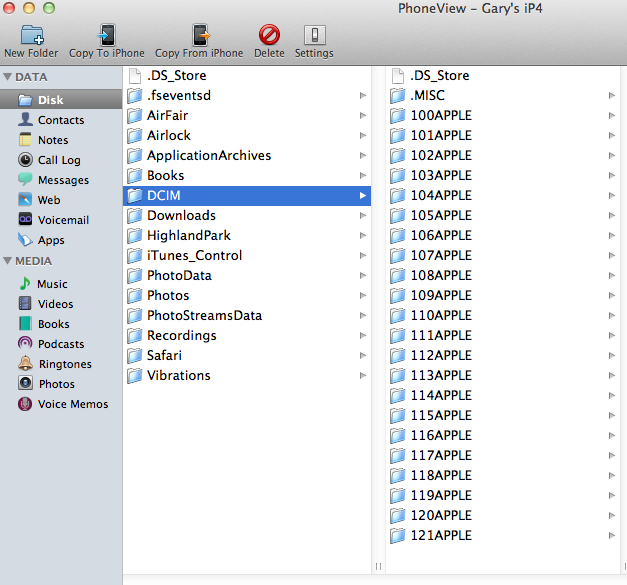
Task: Click the New Folder toolbar icon
Action: tap(32, 35)
